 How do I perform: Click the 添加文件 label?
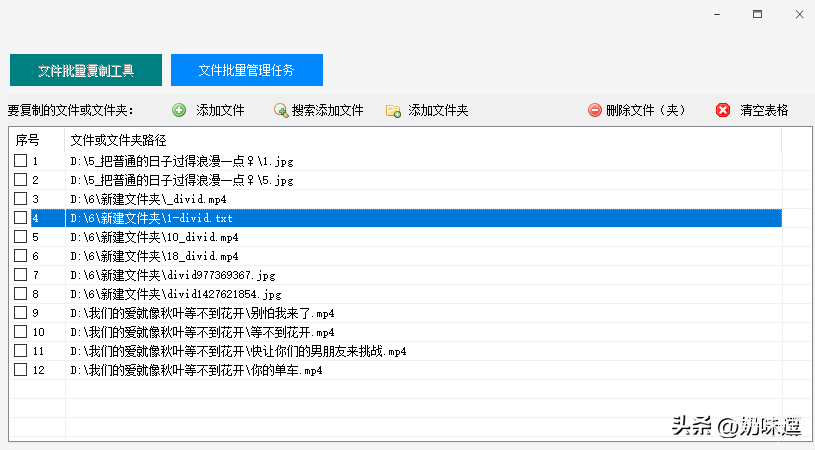pos(220,110)
